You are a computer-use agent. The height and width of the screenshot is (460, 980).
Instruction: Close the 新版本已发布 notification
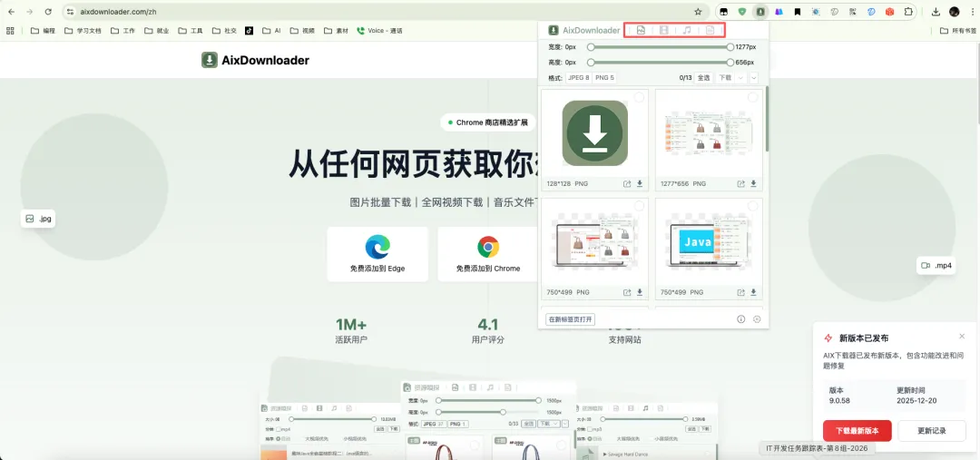pyautogui.click(x=962, y=337)
